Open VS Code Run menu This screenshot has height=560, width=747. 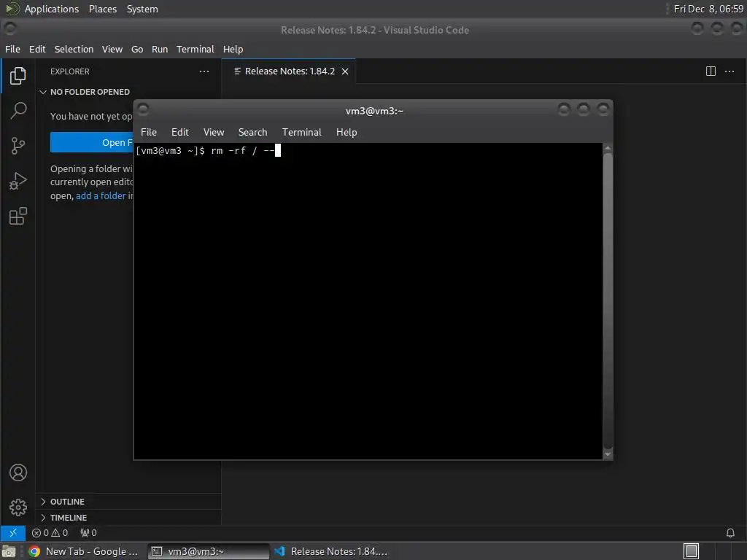[160, 49]
